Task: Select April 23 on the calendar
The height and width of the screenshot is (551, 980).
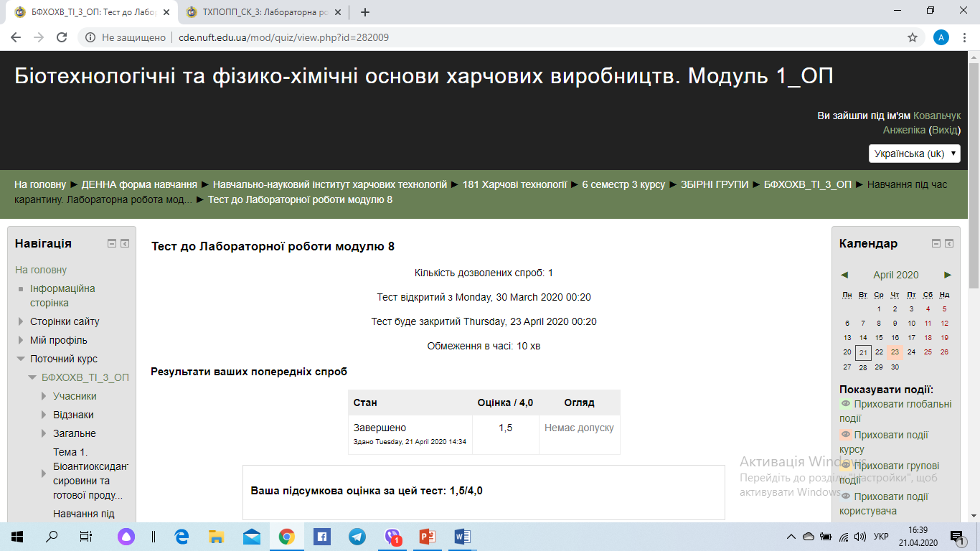Action: tap(895, 352)
